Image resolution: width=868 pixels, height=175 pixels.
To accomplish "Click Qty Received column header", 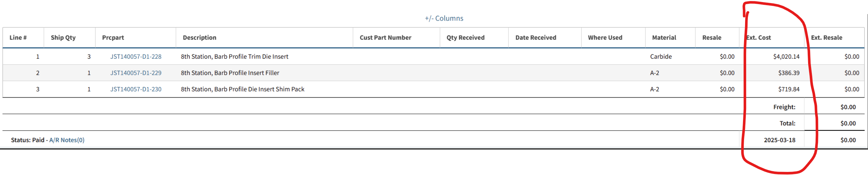I will 465,38.
